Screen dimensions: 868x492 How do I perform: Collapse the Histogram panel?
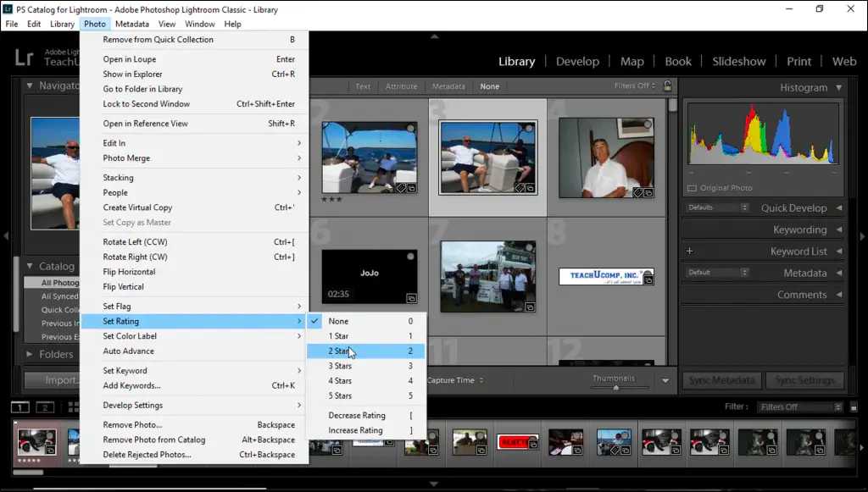click(x=838, y=87)
